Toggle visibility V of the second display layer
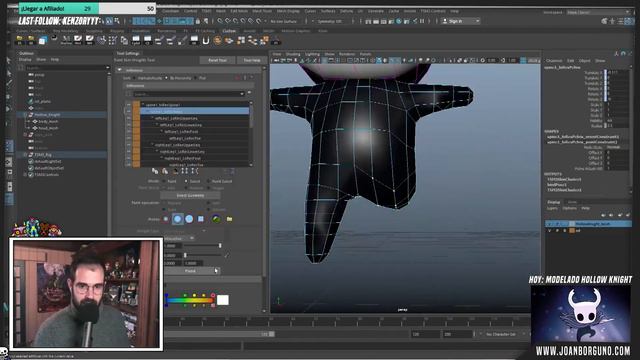The image size is (640, 360). point(549,231)
